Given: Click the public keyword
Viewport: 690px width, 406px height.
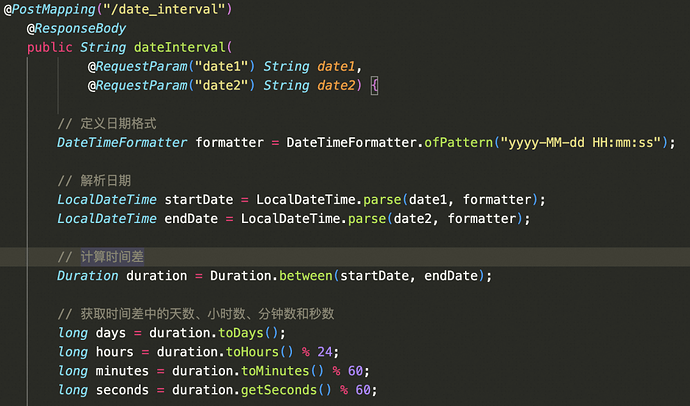Looking at the screenshot, I should point(49,47).
